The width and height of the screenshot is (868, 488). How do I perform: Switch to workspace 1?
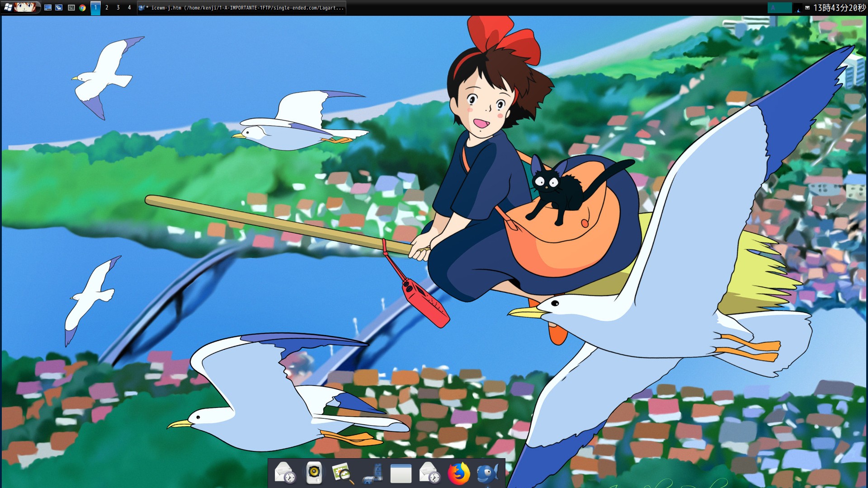coord(95,8)
